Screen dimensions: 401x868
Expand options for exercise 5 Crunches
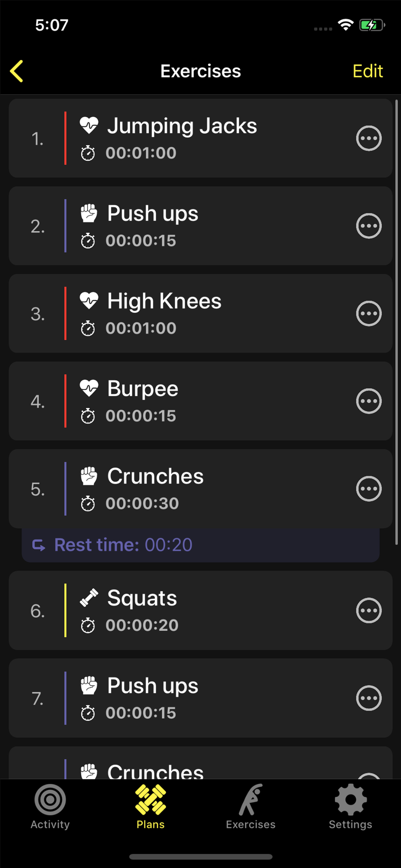coord(369,489)
